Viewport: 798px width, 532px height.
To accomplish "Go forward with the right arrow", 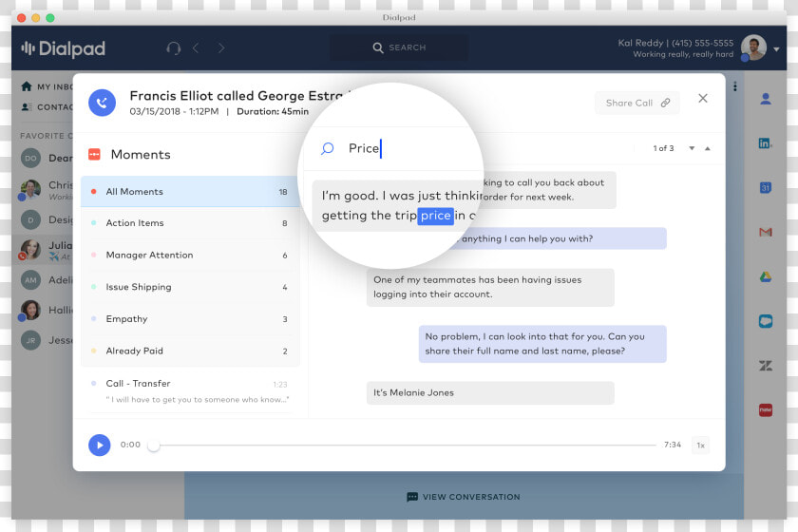I will (x=220, y=48).
